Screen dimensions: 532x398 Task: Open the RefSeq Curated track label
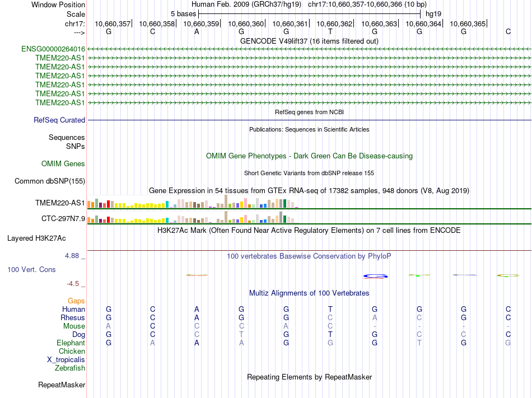pos(59,120)
